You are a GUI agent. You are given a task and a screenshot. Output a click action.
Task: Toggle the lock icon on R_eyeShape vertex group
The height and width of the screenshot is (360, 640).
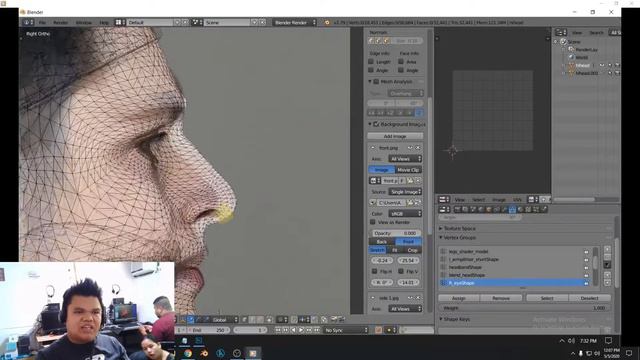586,283
